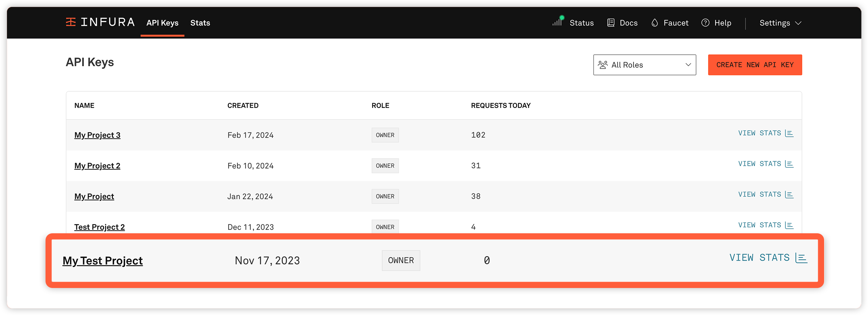Open the My Test Project link
Image resolution: width=868 pixels, height=315 pixels.
(x=102, y=261)
